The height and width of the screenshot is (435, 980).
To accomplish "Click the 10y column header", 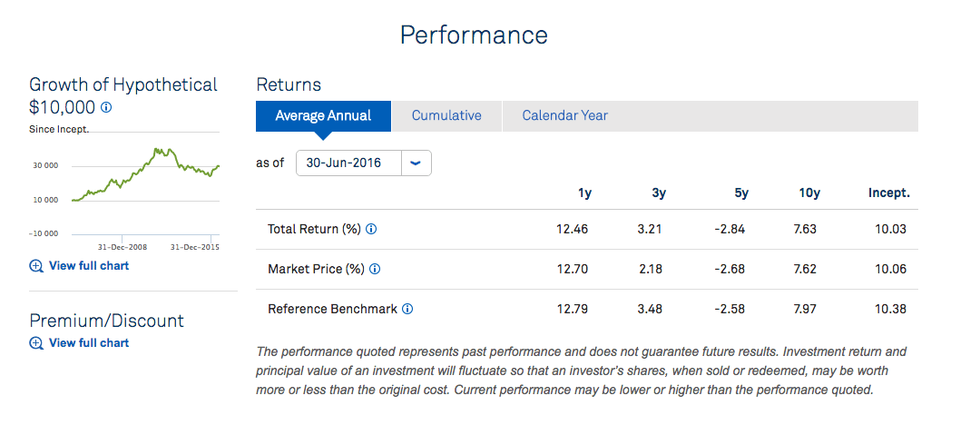I will (809, 193).
